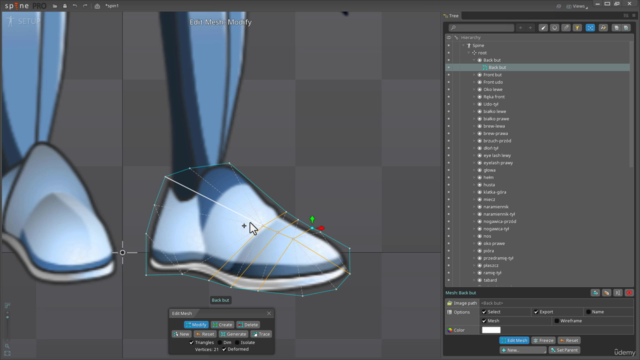Open the New... dropdown button
The width and height of the screenshot is (640, 360).
coord(523,350)
